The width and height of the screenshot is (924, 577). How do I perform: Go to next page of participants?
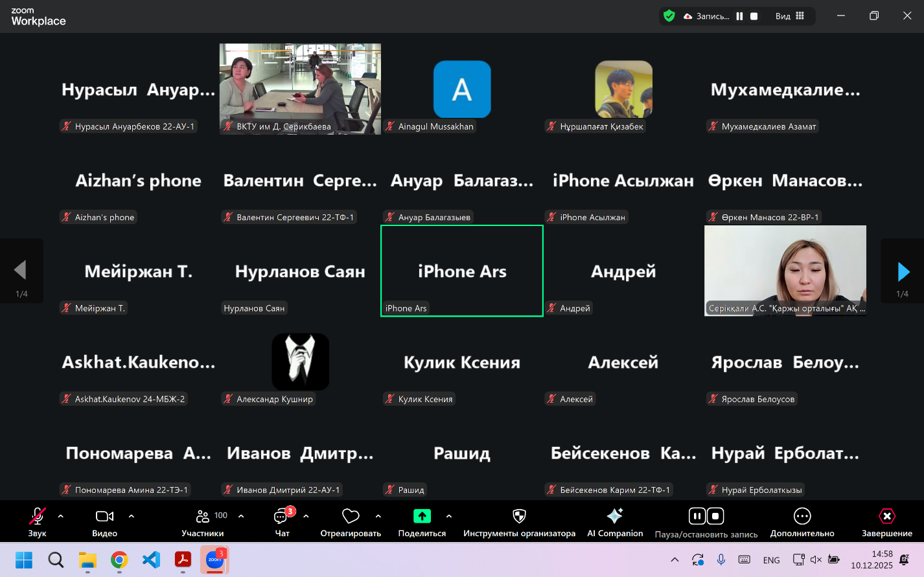(903, 271)
